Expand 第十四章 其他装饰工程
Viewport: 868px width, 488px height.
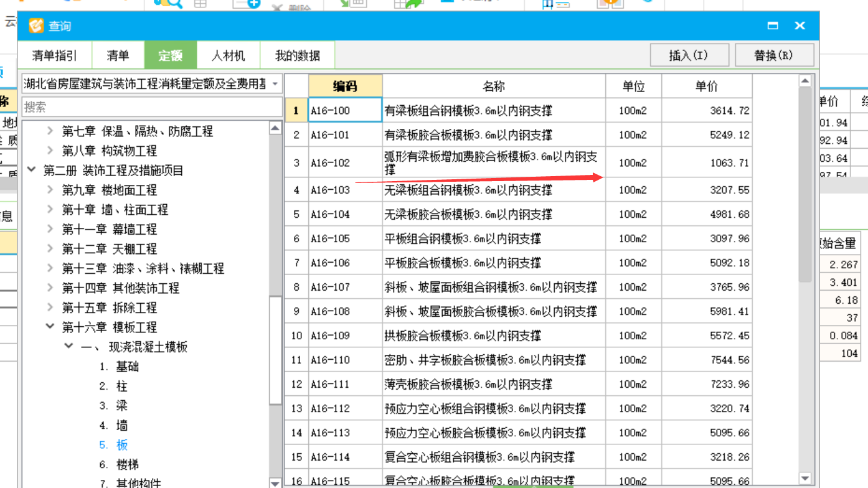(x=51, y=288)
